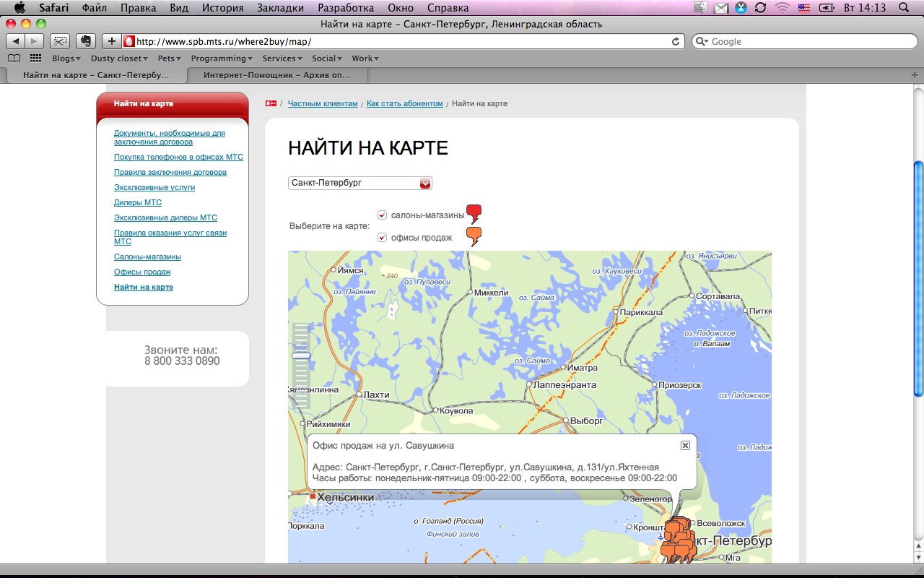Open Правила заключения договора link
This screenshot has height=578, width=924.
click(170, 172)
